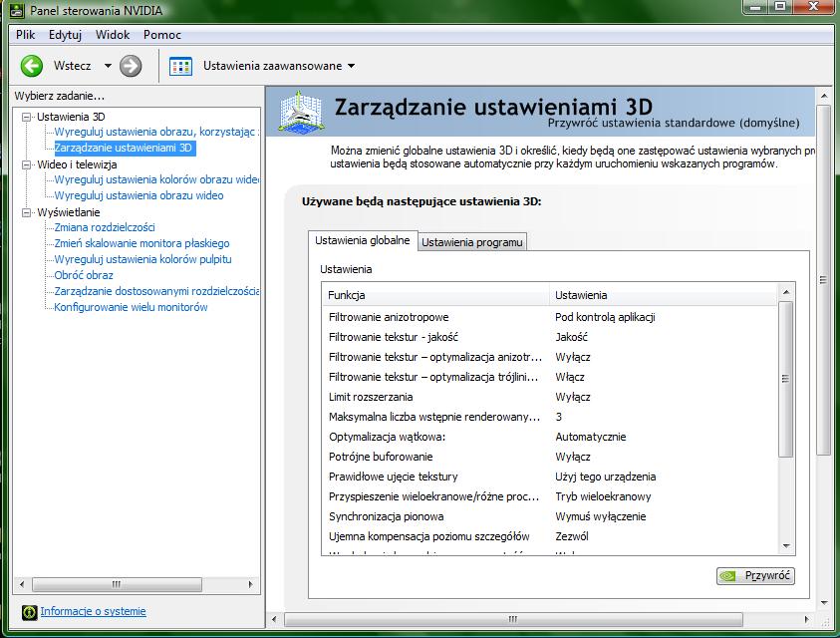Select the Potrójne buforowanie row
This screenshot has width=840, height=638.
point(550,457)
